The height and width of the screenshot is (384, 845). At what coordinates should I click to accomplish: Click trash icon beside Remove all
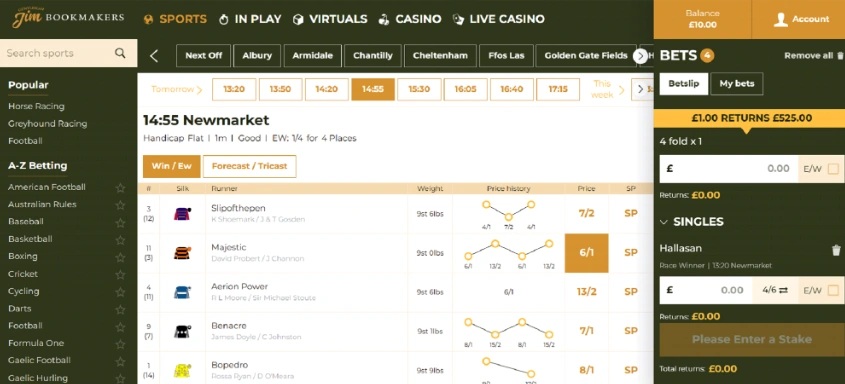[840, 55]
